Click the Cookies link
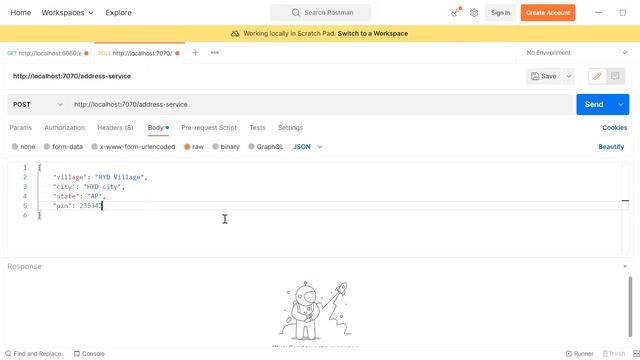This screenshot has width=640, height=360. click(x=614, y=128)
